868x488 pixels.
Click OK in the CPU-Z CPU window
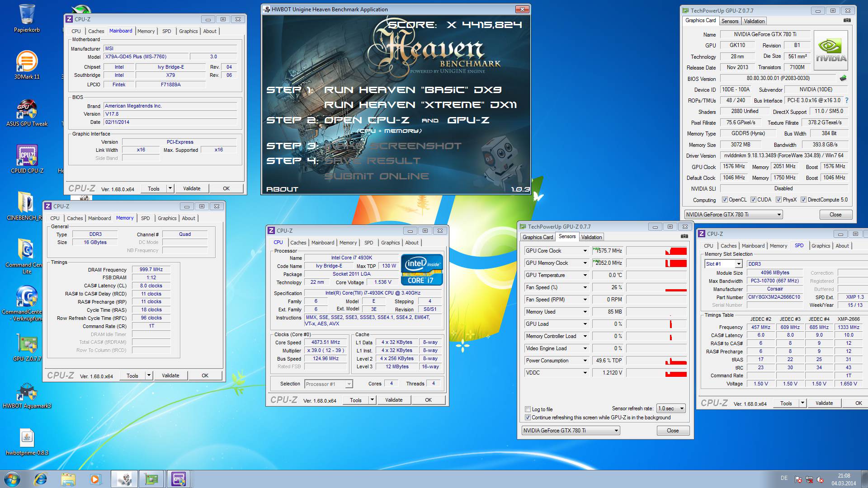point(428,400)
